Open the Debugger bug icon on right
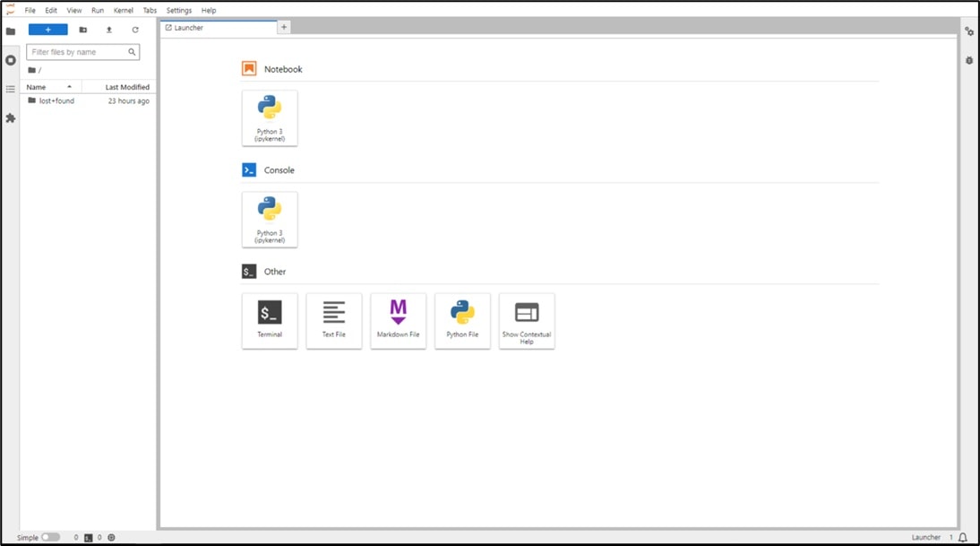The width and height of the screenshot is (980, 546). click(968, 61)
